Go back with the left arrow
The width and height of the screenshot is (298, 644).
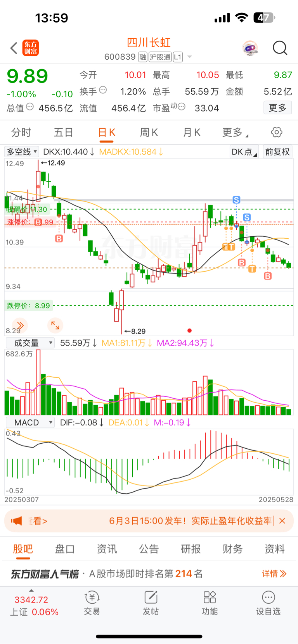[14, 48]
